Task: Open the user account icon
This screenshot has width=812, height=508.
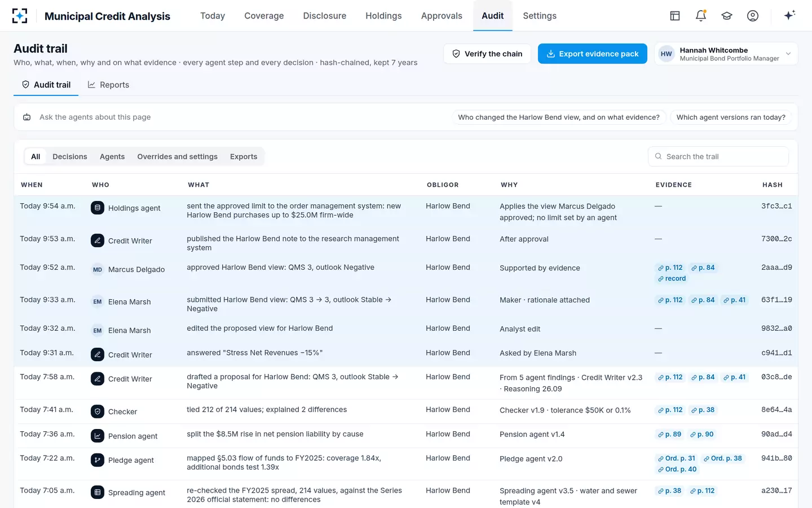Action: 753,16
